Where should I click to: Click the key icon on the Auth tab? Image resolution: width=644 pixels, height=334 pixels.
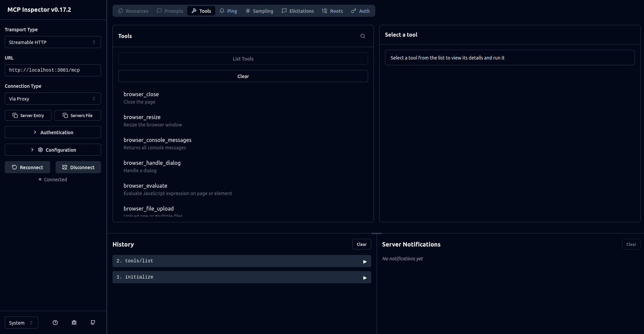353,11
